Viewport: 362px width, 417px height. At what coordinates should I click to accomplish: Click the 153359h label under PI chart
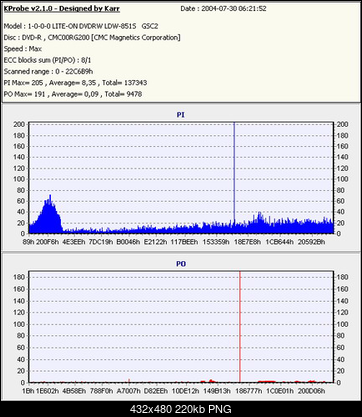pos(216,242)
